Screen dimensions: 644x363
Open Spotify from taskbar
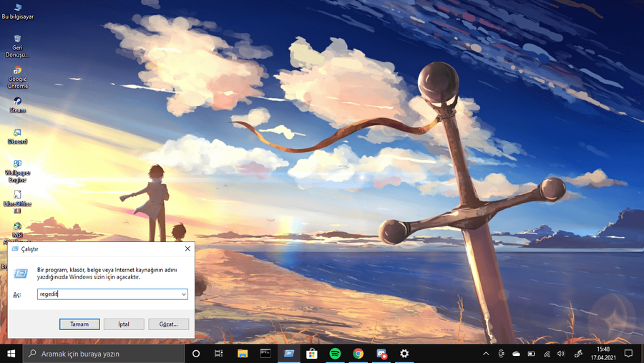tap(335, 354)
